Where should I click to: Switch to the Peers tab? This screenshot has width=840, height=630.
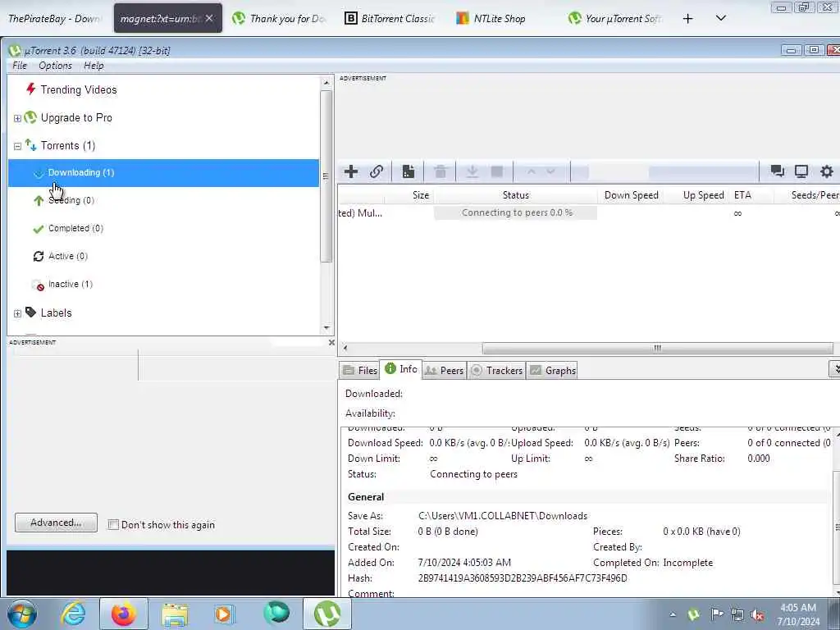[444, 370]
